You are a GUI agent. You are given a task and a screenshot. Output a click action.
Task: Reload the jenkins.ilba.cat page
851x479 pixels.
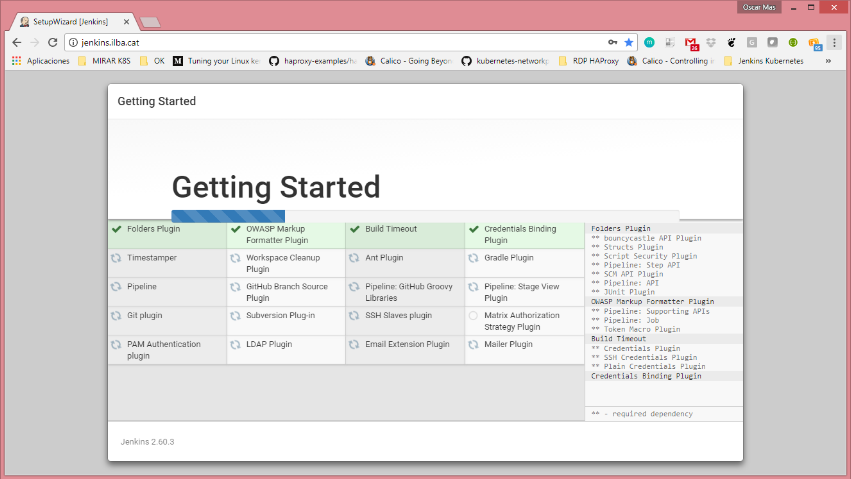53,42
